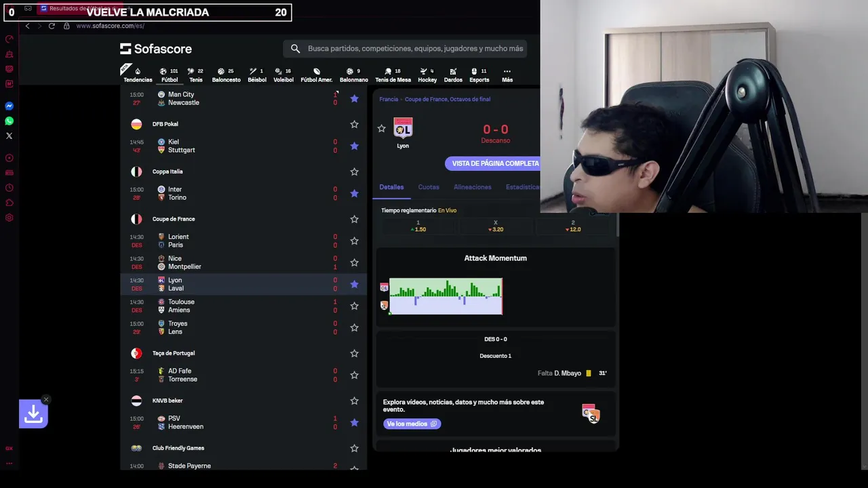Viewport: 868px width, 488px height.
Task: Go back with browser back arrow
Action: (x=27, y=26)
